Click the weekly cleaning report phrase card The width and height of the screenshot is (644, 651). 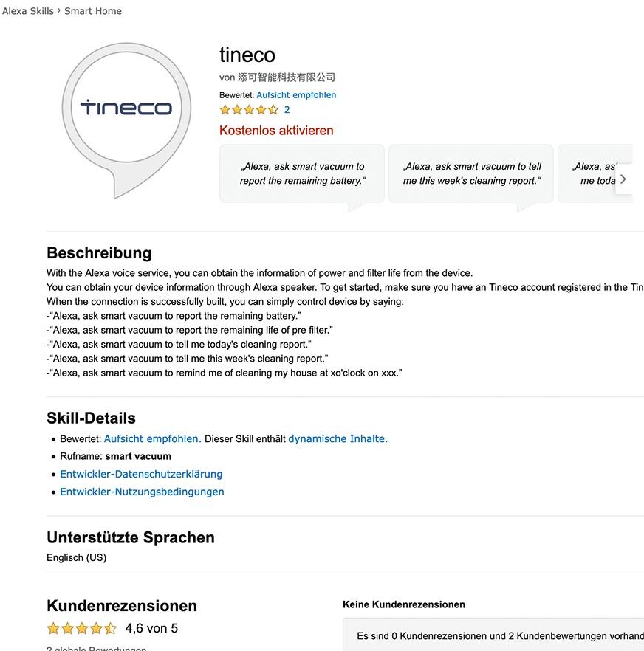(470, 173)
